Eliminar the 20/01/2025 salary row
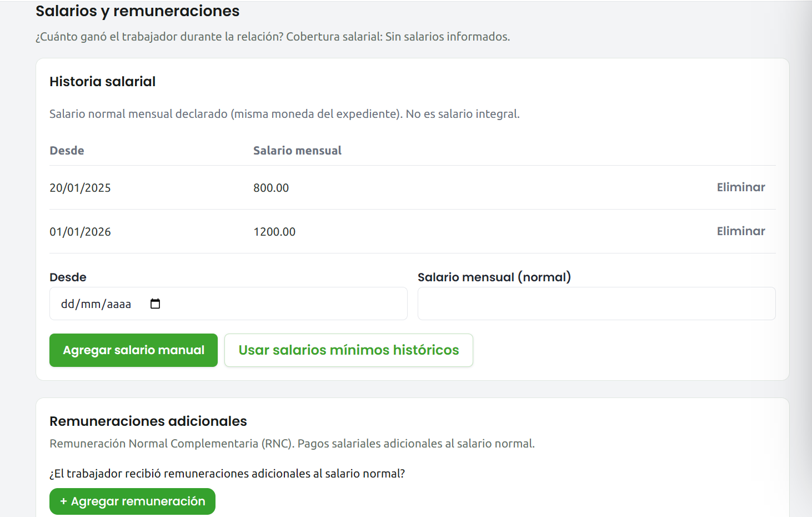The width and height of the screenshot is (812, 517). pos(741,187)
